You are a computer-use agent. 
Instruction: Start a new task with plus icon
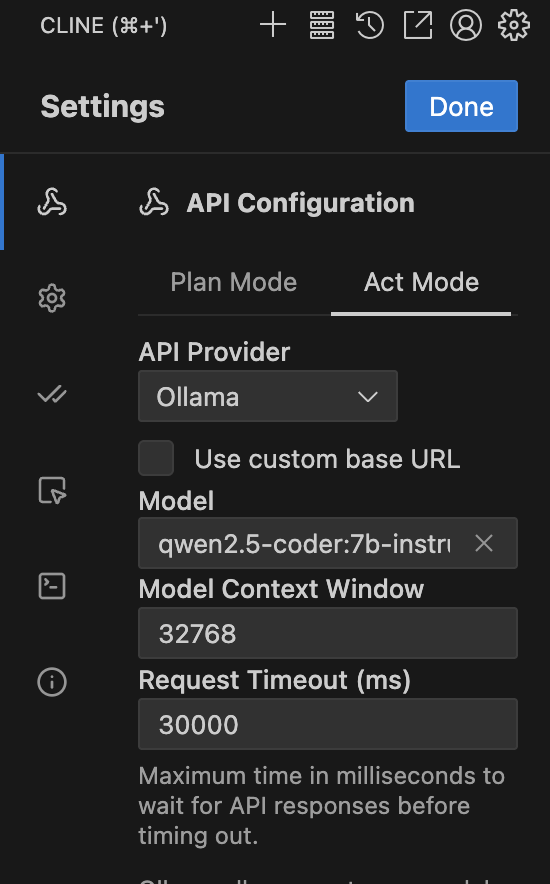click(x=273, y=25)
